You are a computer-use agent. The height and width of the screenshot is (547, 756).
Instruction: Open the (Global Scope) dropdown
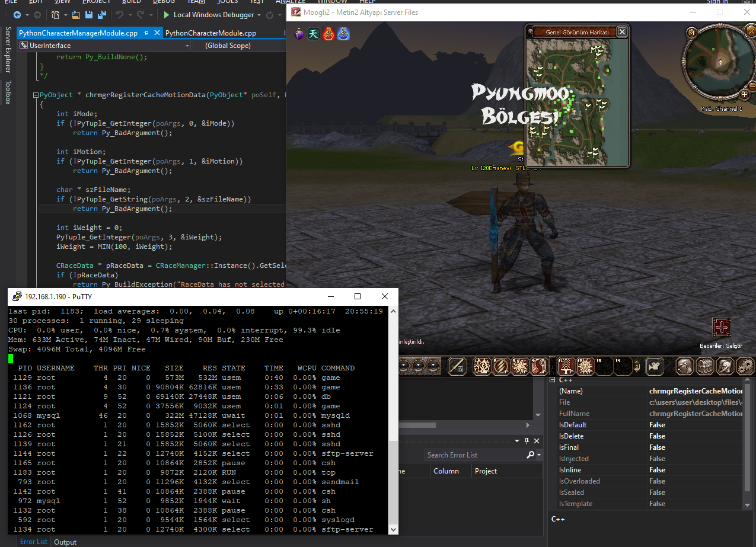click(x=239, y=46)
